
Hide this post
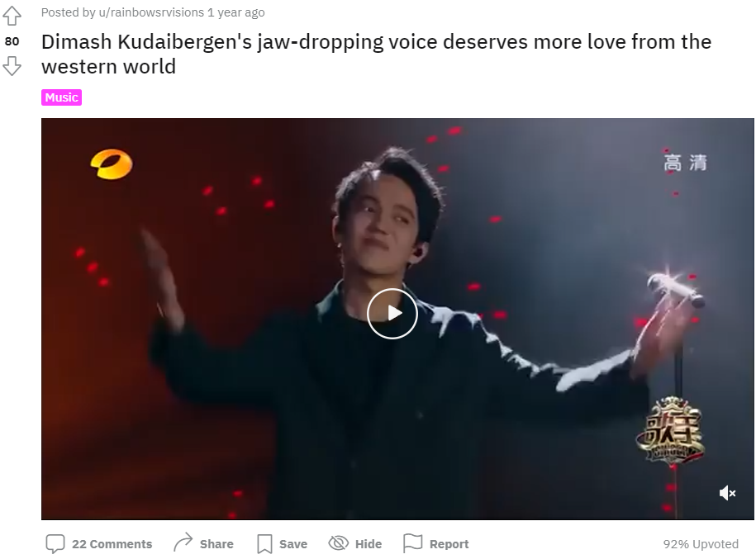click(355, 543)
